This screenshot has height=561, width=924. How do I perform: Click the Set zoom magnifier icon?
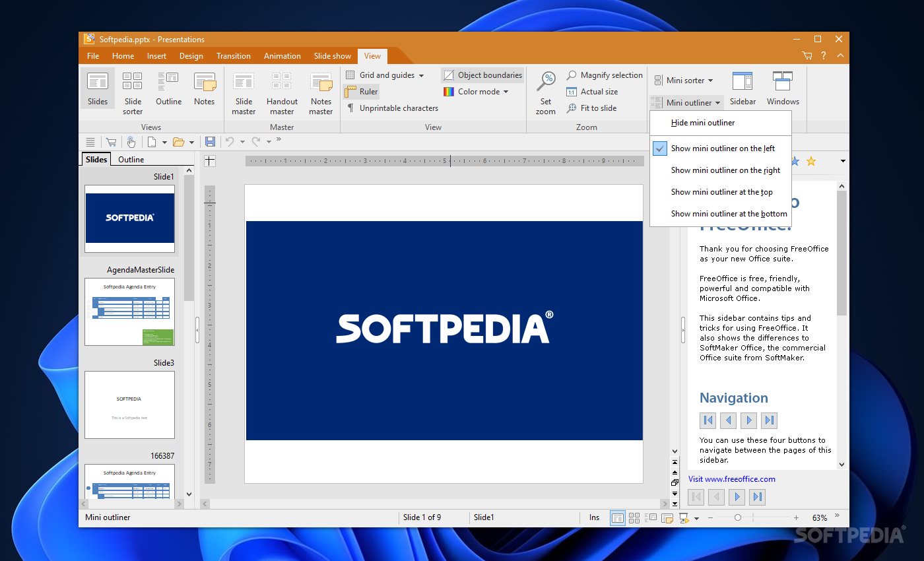[x=546, y=82]
